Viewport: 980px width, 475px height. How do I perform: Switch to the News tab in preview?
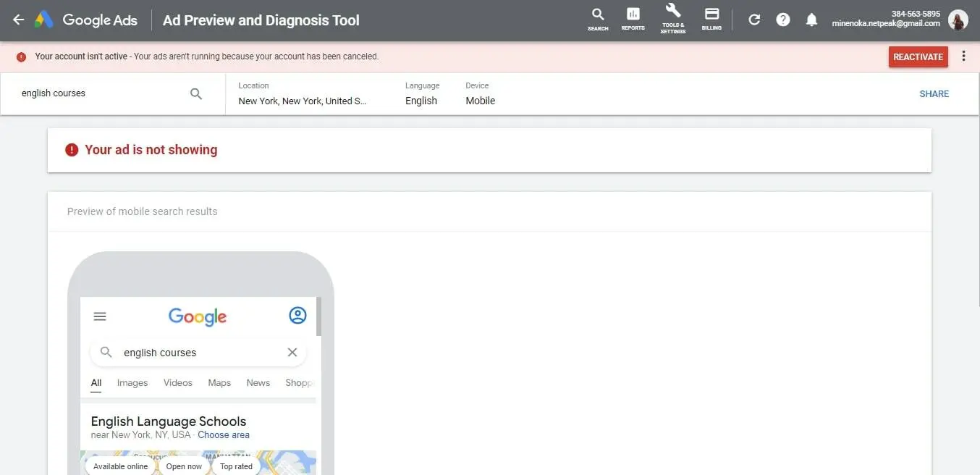pos(258,383)
